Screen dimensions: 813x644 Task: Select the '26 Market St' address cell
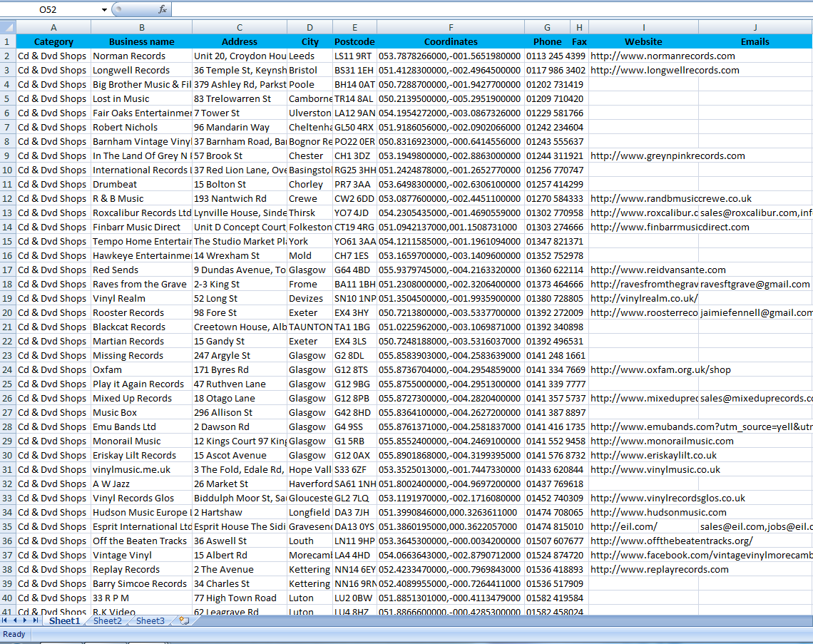click(x=240, y=484)
